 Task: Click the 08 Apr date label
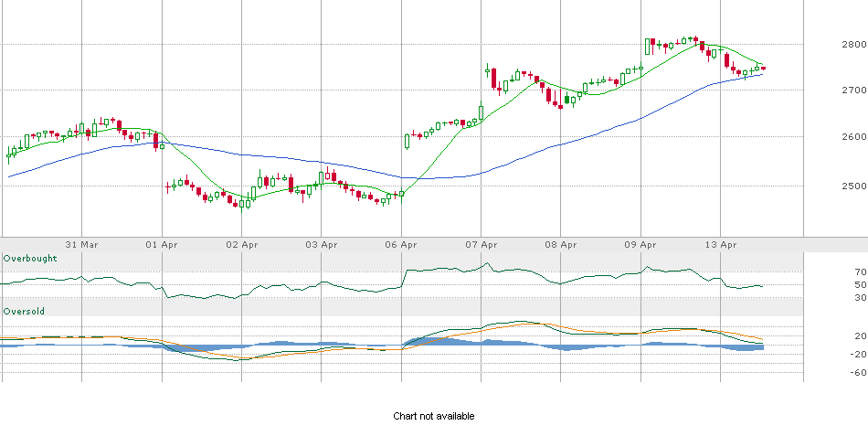point(561,244)
